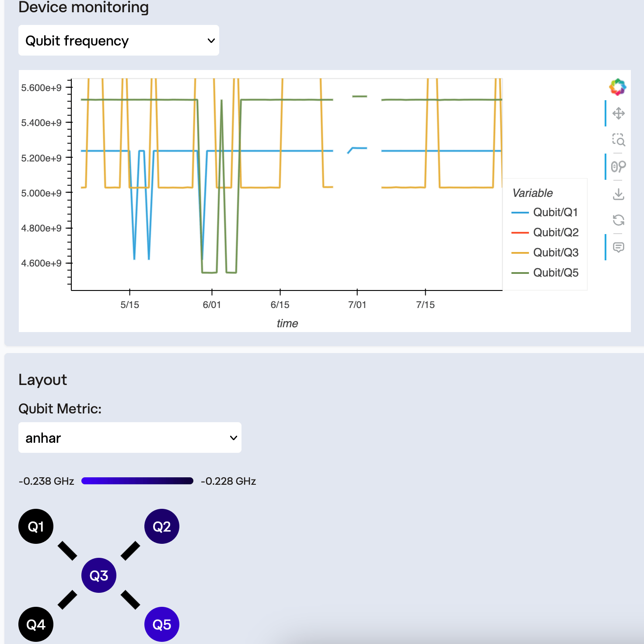Click the 6/01 x-axis tick label
The width and height of the screenshot is (644, 644).
[212, 305]
